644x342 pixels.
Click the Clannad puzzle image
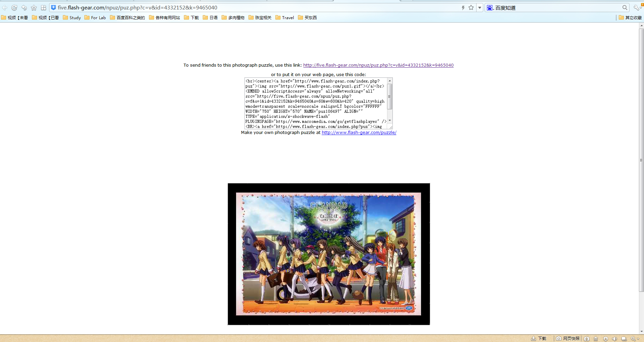pos(329,254)
